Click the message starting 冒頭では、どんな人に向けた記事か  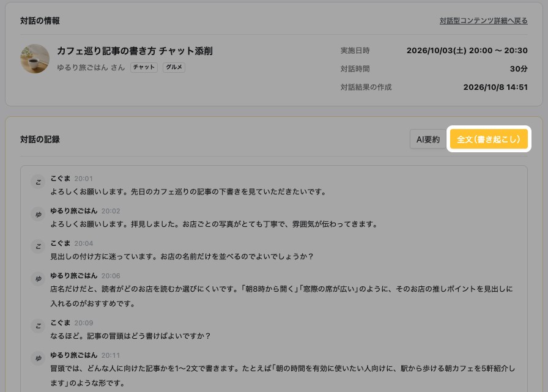click(283, 375)
